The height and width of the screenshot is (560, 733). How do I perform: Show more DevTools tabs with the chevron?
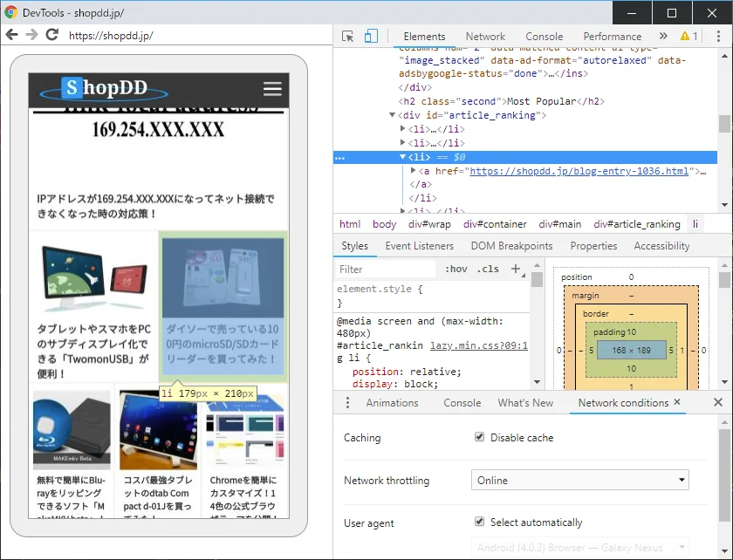click(x=663, y=36)
